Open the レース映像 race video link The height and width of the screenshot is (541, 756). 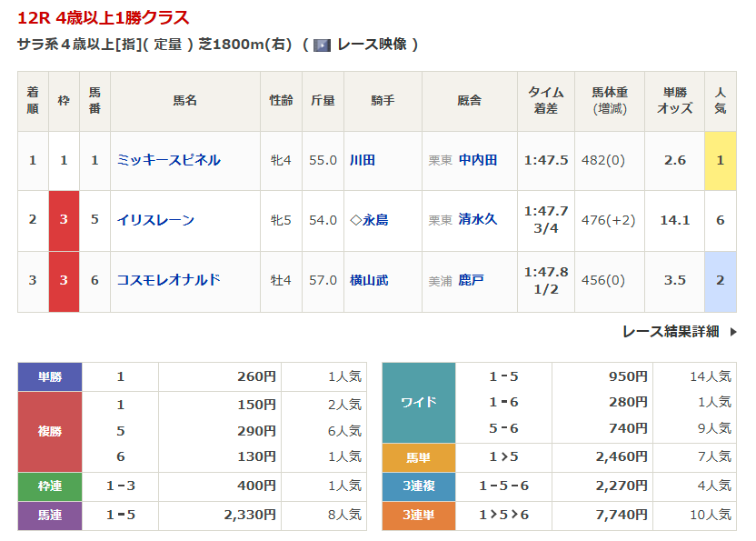click(x=370, y=45)
